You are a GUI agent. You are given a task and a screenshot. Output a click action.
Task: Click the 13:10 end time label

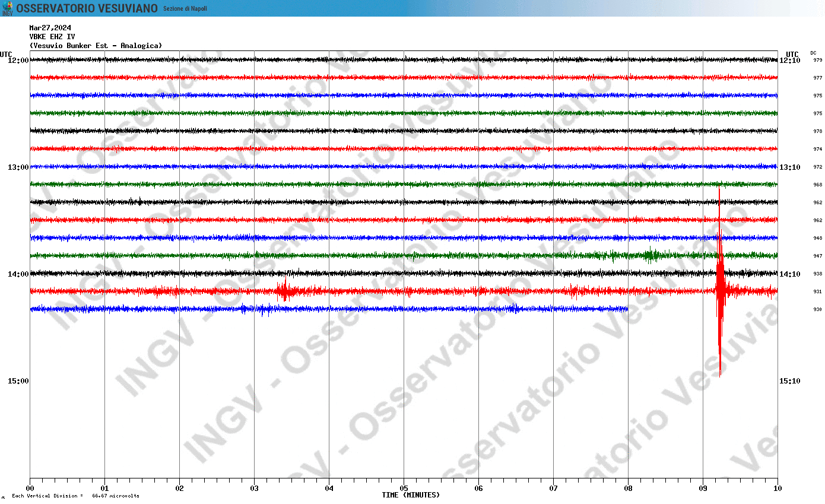tap(790, 167)
